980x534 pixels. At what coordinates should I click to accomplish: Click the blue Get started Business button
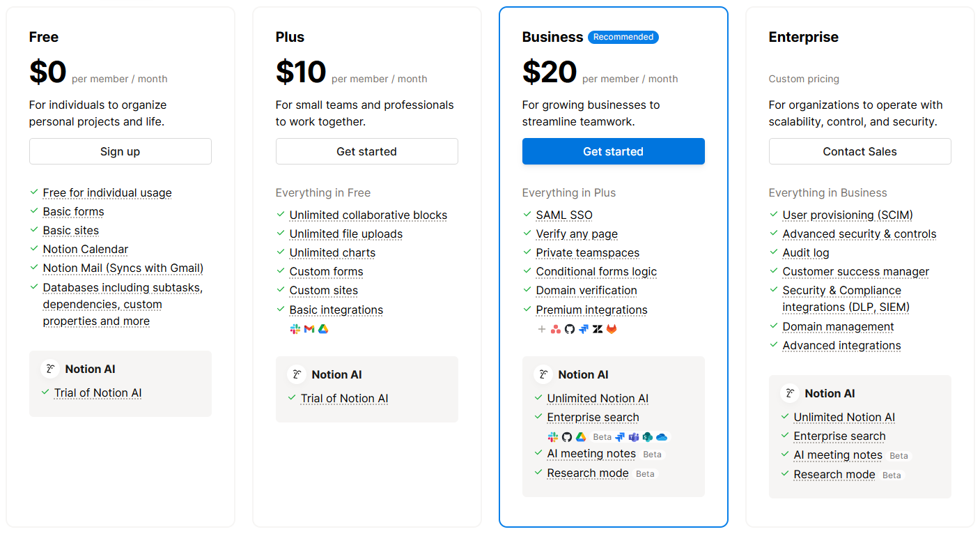614,151
